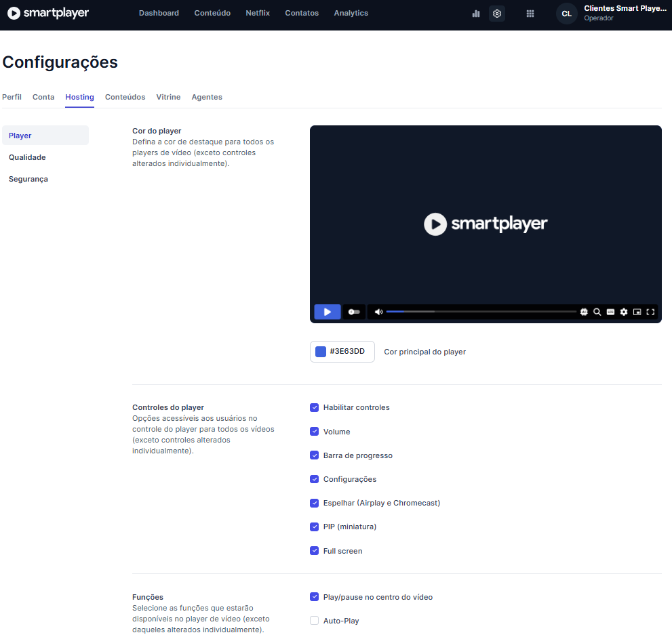672x637 pixels.
Task: Uncheck Configurações checkbox in player controls
Action: [314, 479]
